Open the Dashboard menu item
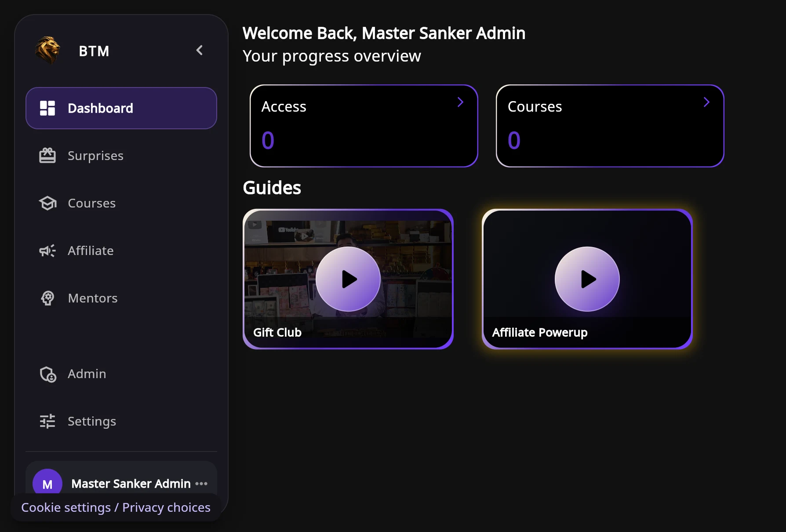 point(121,108)
